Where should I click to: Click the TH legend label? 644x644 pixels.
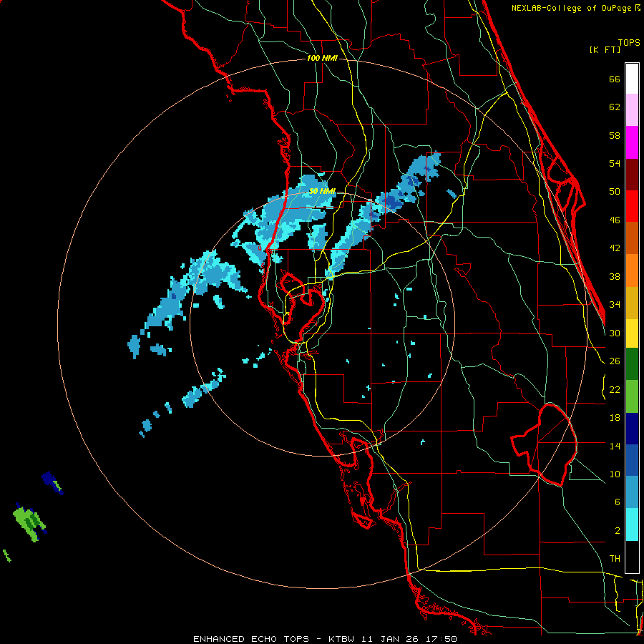(615, 558)
